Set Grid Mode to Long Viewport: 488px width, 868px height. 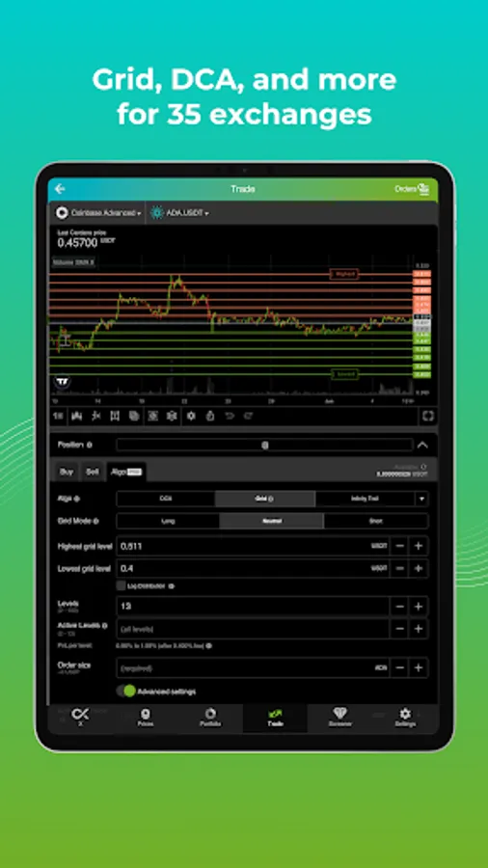click(168, 521)
